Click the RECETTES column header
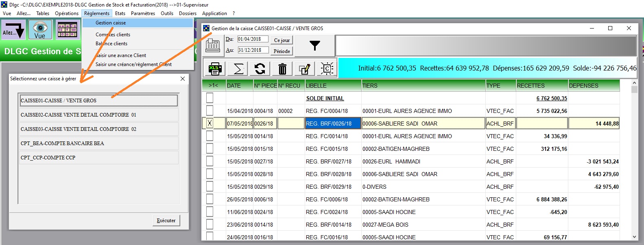The image size is (644, 245). (542, 86)
